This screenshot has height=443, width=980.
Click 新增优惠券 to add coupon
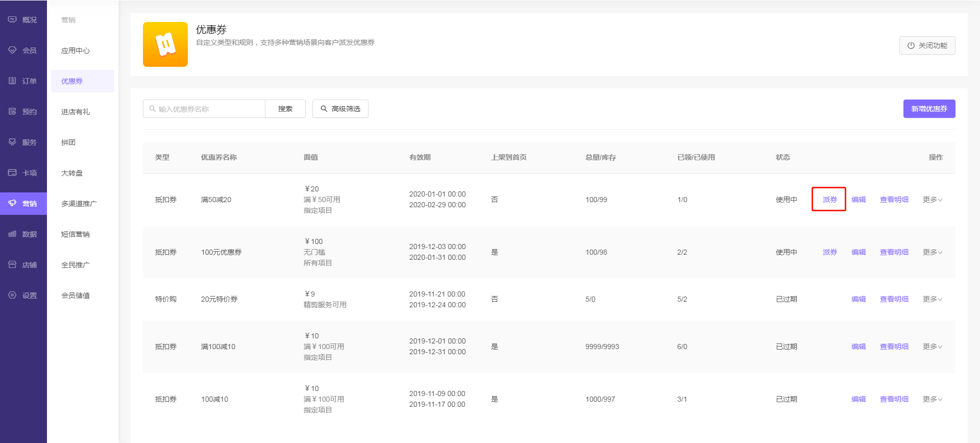tap(929, 109)
